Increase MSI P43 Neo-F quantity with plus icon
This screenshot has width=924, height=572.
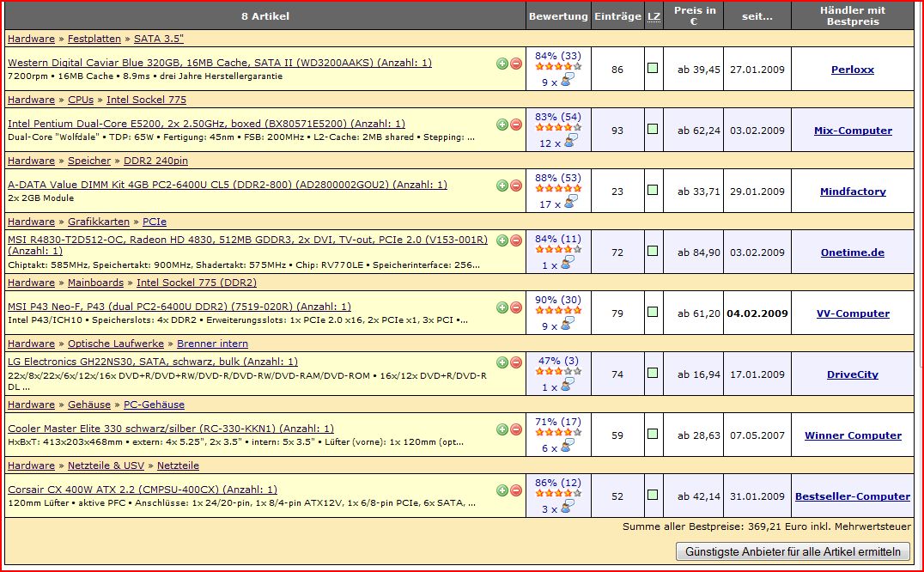[502, 307]
